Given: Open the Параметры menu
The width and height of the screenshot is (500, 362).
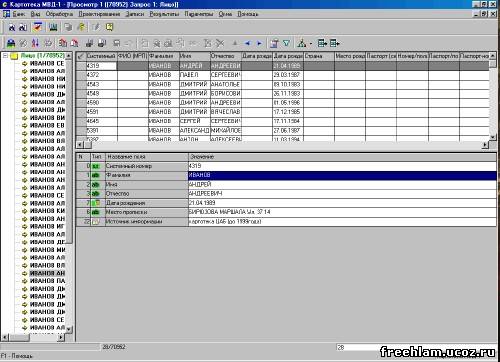Looking at the screenshot, I should tap(199, 14).
